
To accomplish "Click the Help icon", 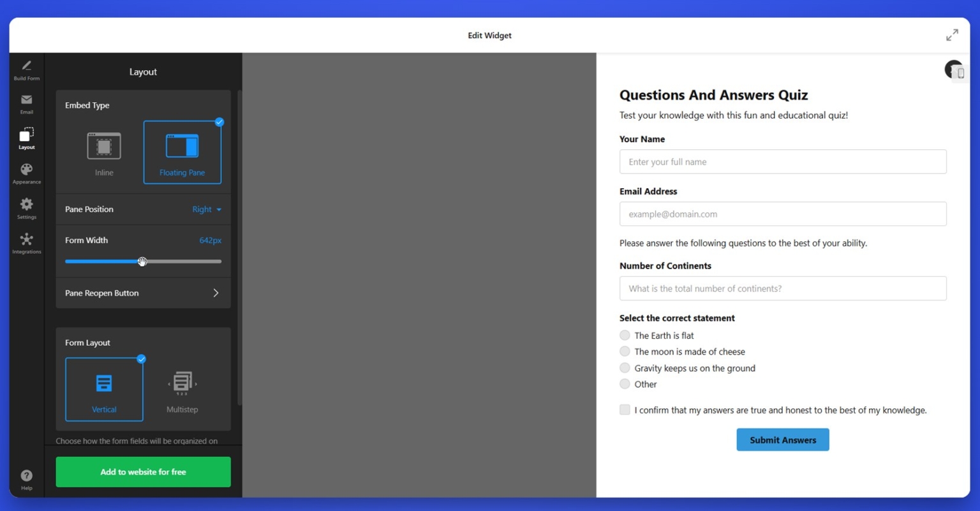I will coord(26,477).
